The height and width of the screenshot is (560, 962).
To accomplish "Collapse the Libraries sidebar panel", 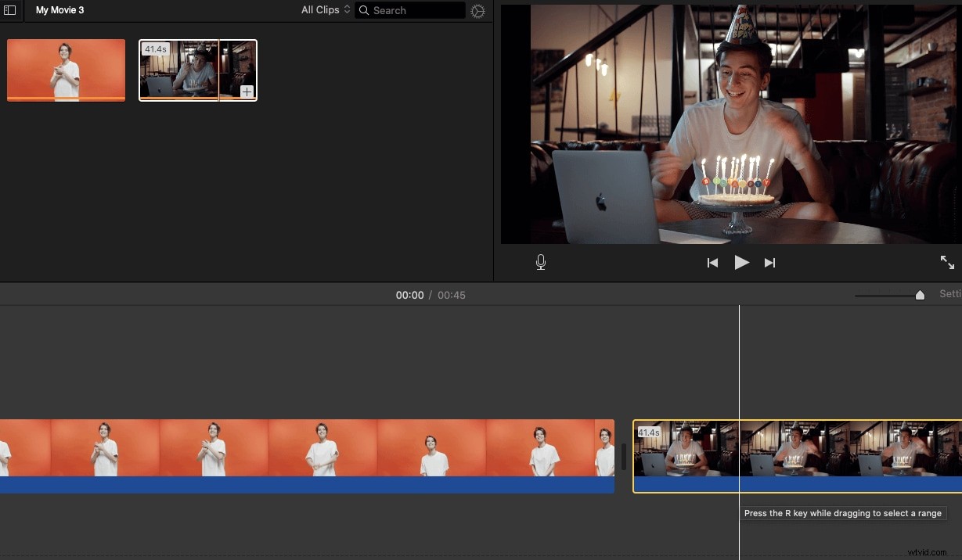I will [x=10, y=10].
